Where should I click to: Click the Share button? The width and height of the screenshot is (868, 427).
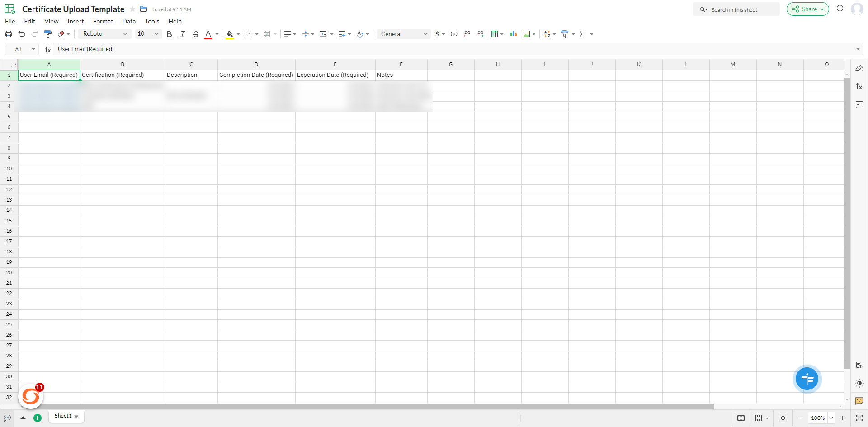(807, 9)
